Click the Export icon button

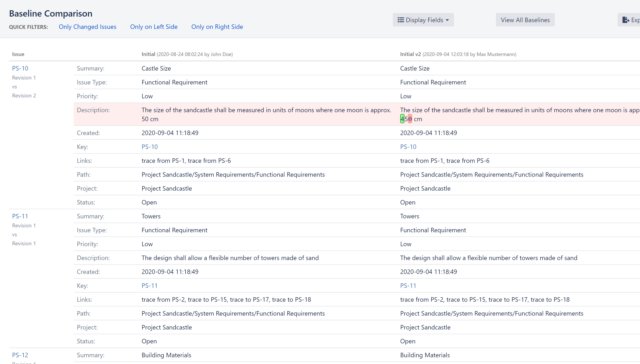(626, 20)
